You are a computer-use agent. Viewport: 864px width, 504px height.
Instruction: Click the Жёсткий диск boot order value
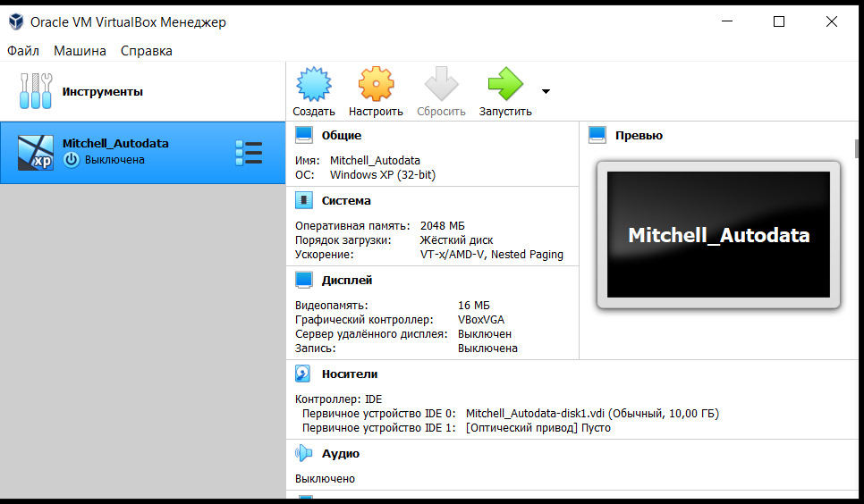[x=456, y=240]
